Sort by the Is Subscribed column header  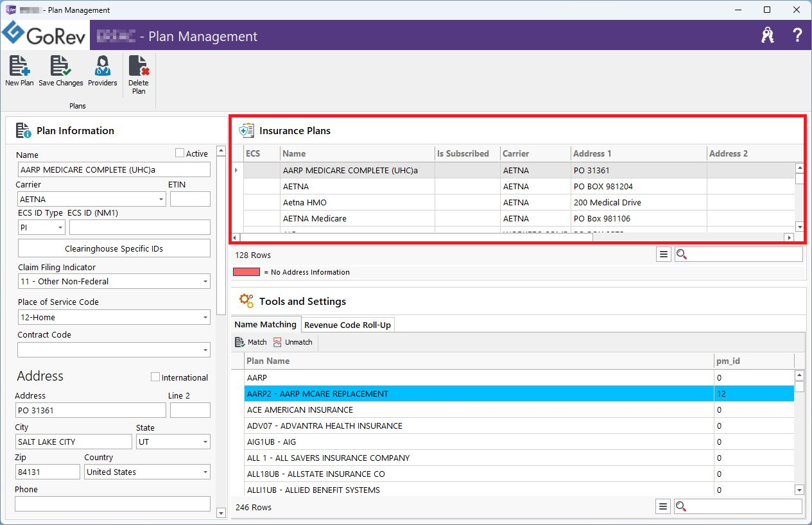[467, 153]
